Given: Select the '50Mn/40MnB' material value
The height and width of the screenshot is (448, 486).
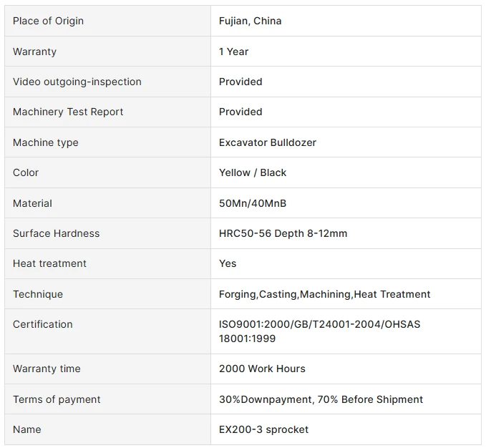Looking at the screenshot, I should (253, 203).
